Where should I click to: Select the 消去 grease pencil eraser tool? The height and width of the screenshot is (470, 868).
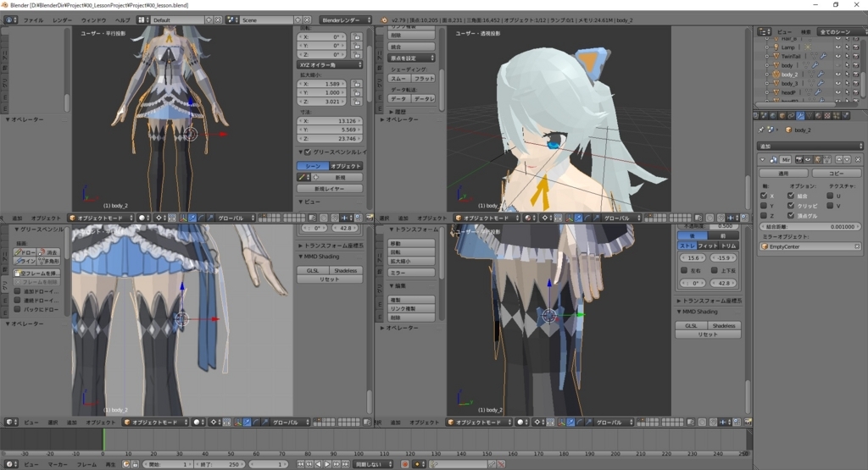48,252
